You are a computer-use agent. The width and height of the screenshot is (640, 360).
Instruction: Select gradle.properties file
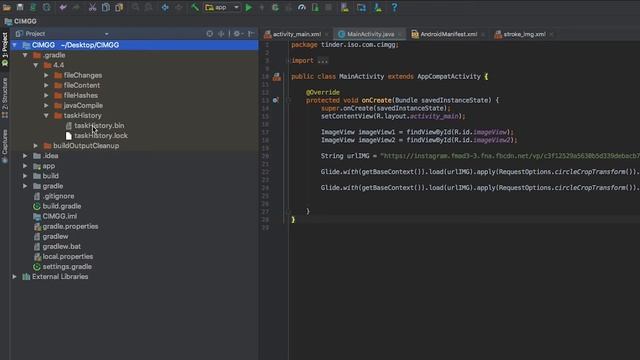click(x=70, y=226)
